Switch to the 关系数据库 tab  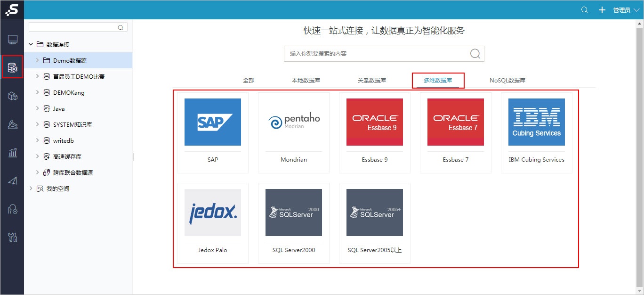(x=372, y=81)
